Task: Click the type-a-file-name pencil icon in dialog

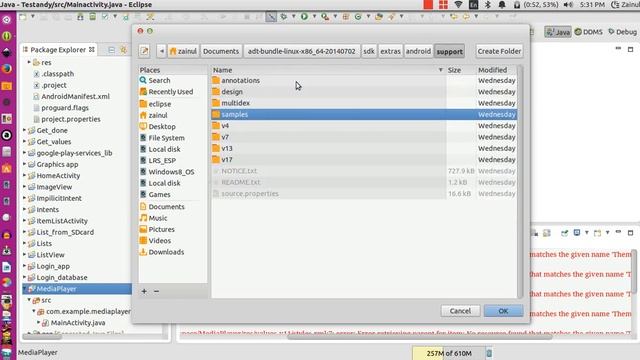Action: [144, 51]
